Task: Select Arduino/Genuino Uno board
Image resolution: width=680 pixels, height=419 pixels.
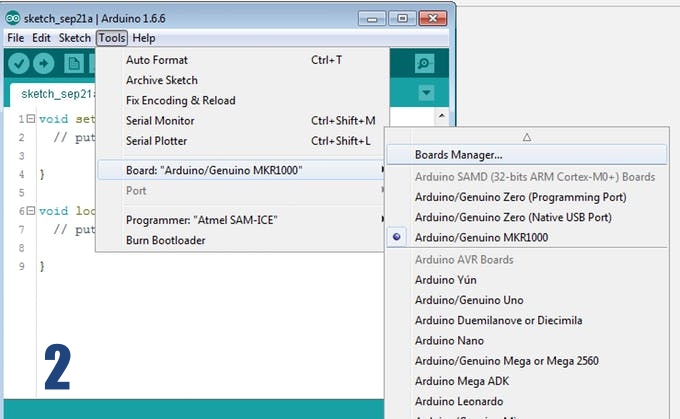Action: (526, 300)
